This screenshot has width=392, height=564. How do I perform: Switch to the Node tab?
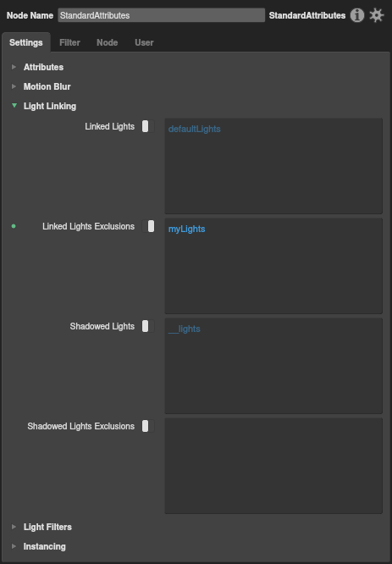(x=108, y=42)
